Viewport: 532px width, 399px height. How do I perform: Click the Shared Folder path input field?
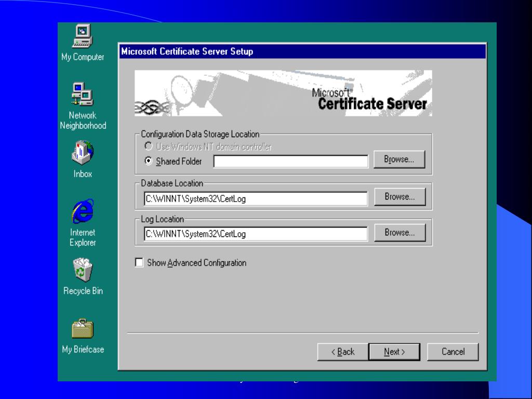(x=291, y=161)
